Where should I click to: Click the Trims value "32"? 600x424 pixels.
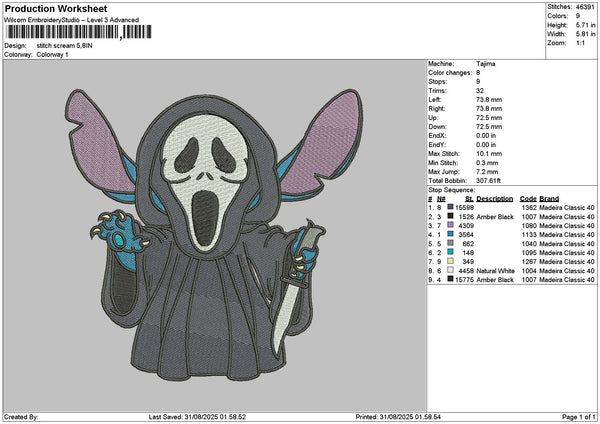(480, 91)
